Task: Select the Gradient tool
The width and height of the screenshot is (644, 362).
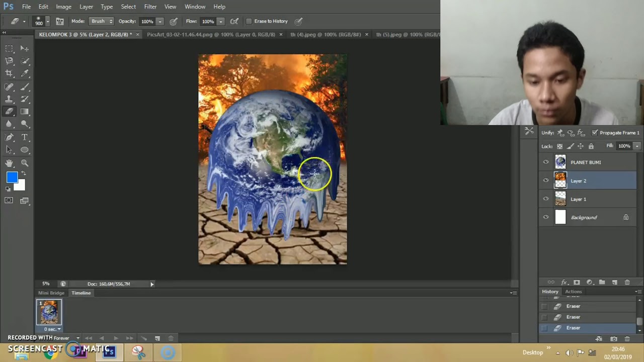Action: tap(24, 112)
